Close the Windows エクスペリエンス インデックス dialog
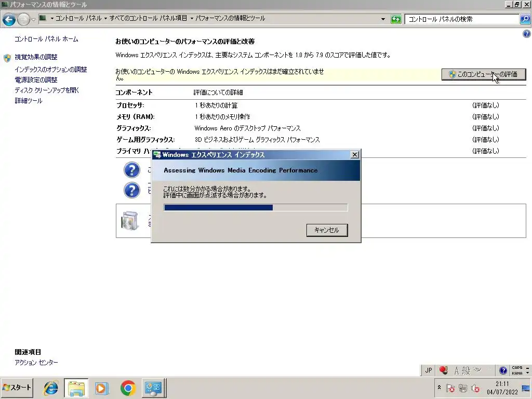 354,155
